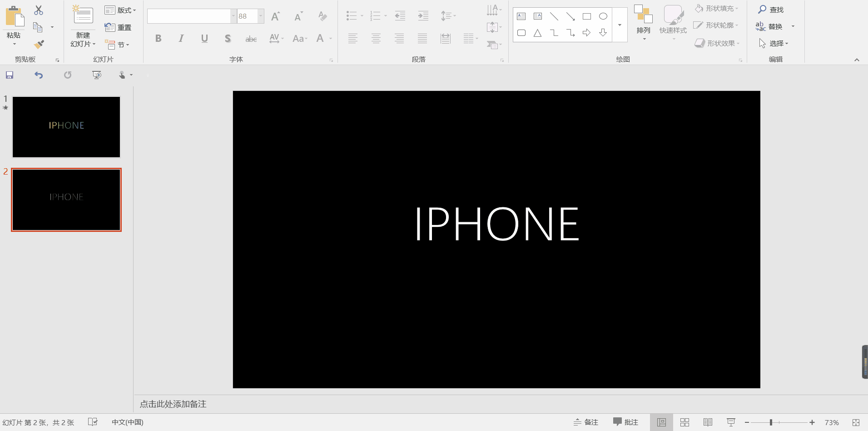The image size is (868, 431).
Task: Click the Cut scissors icon
Action: (39, 10)
